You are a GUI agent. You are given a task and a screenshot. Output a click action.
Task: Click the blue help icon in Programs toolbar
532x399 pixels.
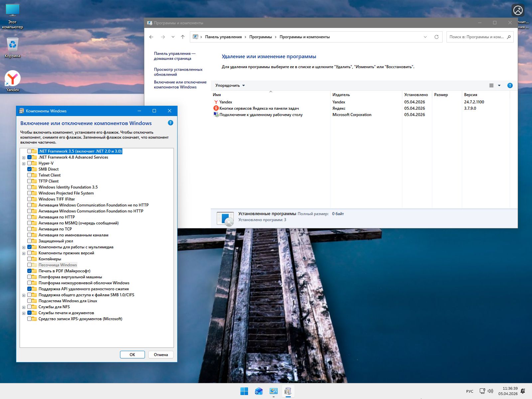point(510,85)
